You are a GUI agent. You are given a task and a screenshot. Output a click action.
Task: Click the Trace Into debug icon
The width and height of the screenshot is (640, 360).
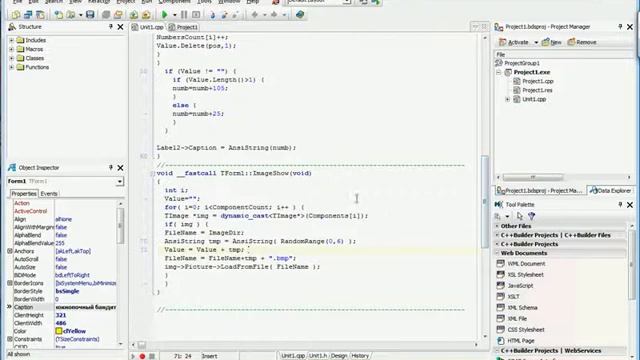[x=212, y=15]
